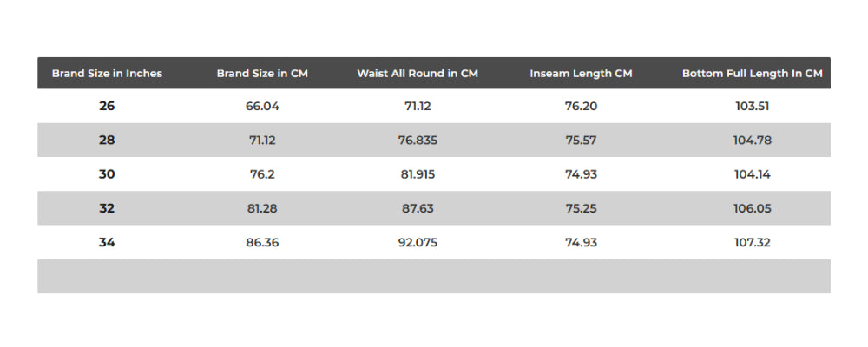Select the 'Bottom Full Length In CM' header

click(752, 74)
